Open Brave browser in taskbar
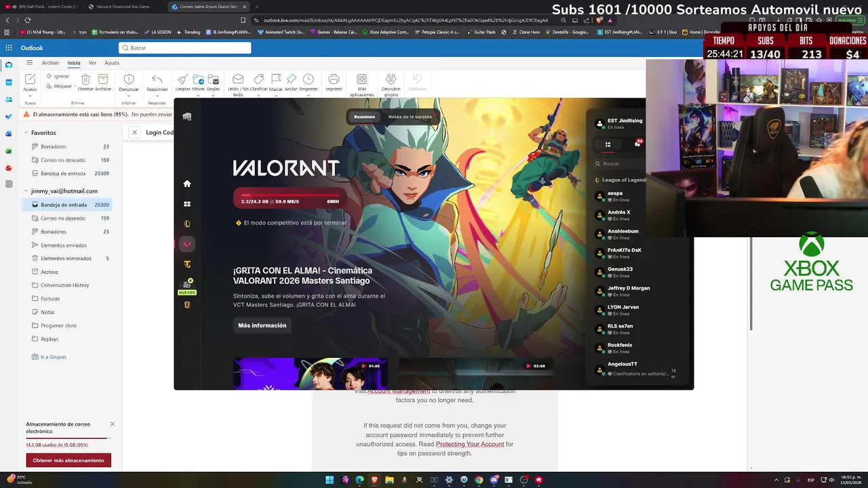Screen dimensions: 868x488 374,480
